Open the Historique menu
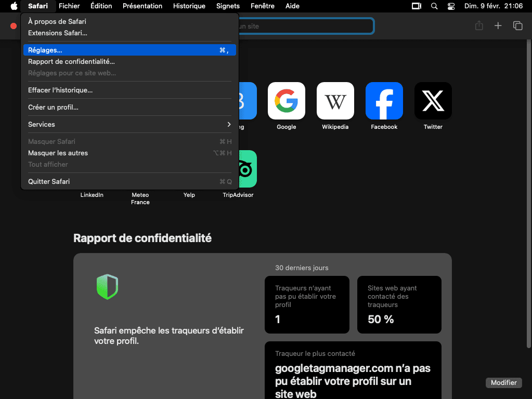This screenshot has height=399, width=532. pyautogui.click(x=189, y=6)
